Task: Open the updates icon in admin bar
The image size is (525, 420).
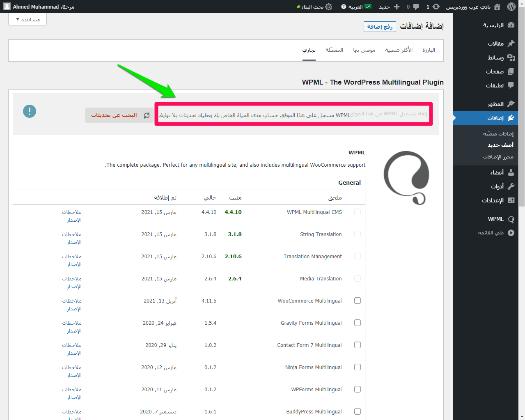Action: pos(436,7)
